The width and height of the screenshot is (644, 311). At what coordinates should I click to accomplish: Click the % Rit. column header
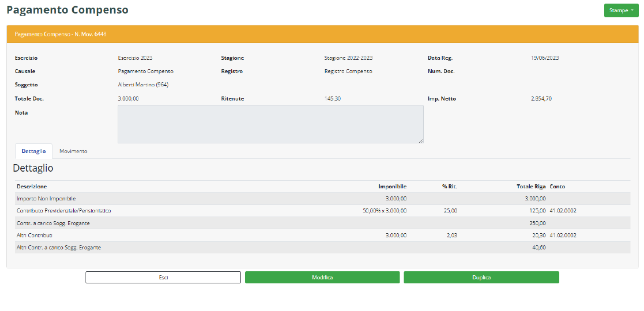point(449,187)
